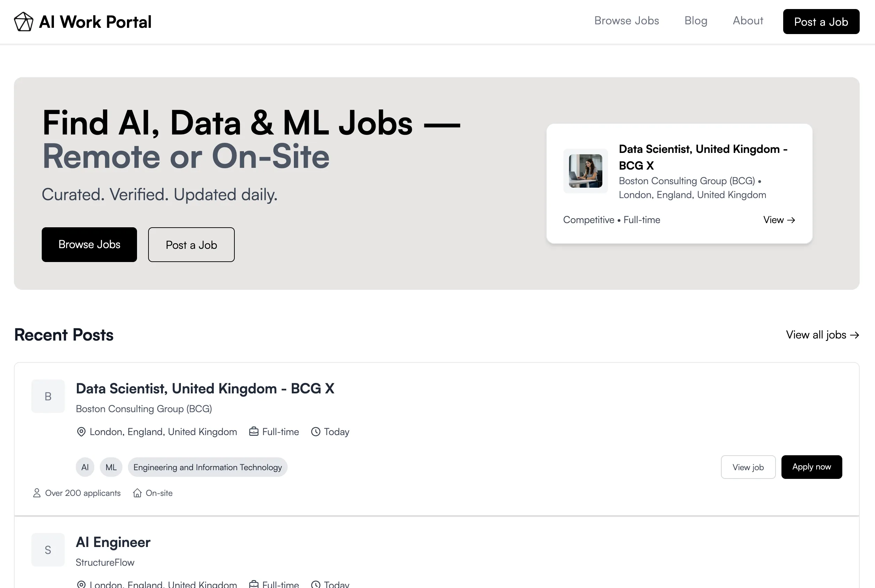Select the AI tag on the job card
Screen dimensions: 875x588
85,467
